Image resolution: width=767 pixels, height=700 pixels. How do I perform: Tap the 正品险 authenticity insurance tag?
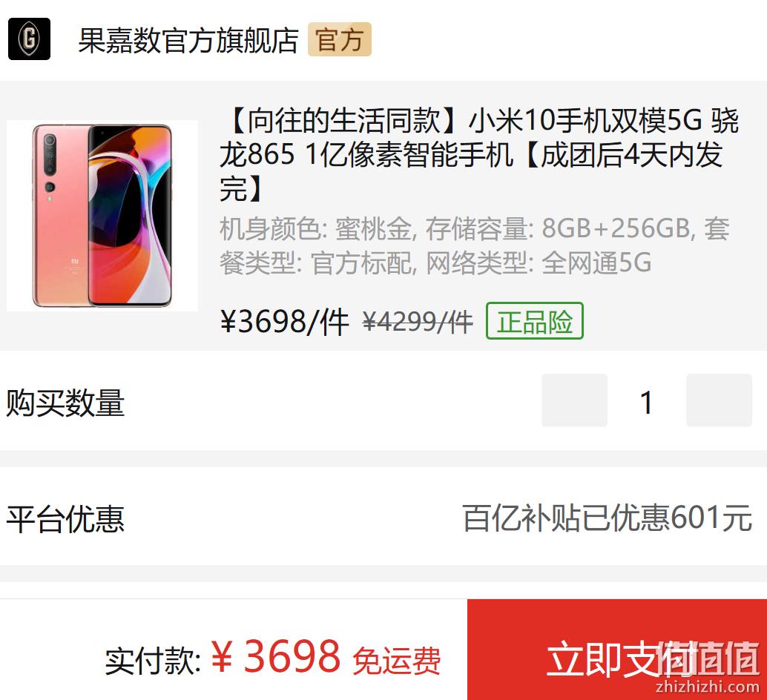click(x=535, y=321)
